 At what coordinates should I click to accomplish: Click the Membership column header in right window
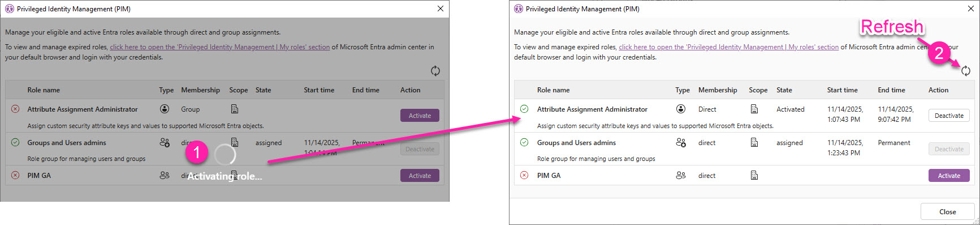coord(718,90)
